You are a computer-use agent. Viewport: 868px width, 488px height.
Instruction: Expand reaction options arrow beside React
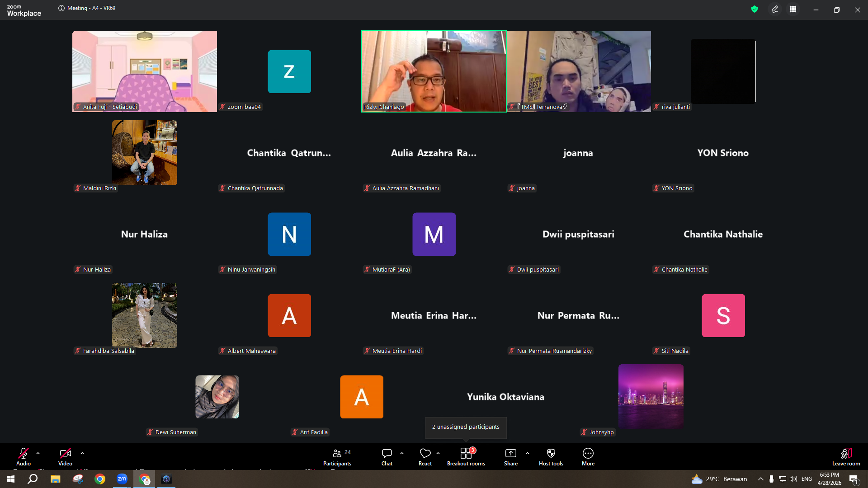(438, 453)
